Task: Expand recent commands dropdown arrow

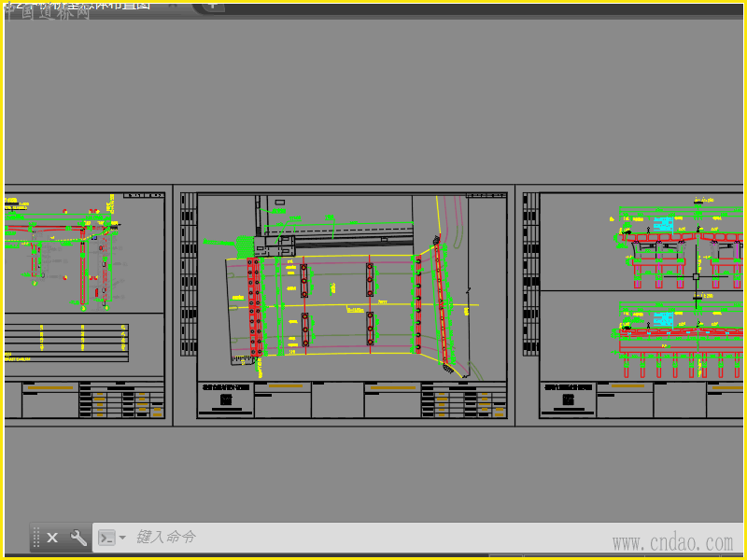Action: point(122,538)
